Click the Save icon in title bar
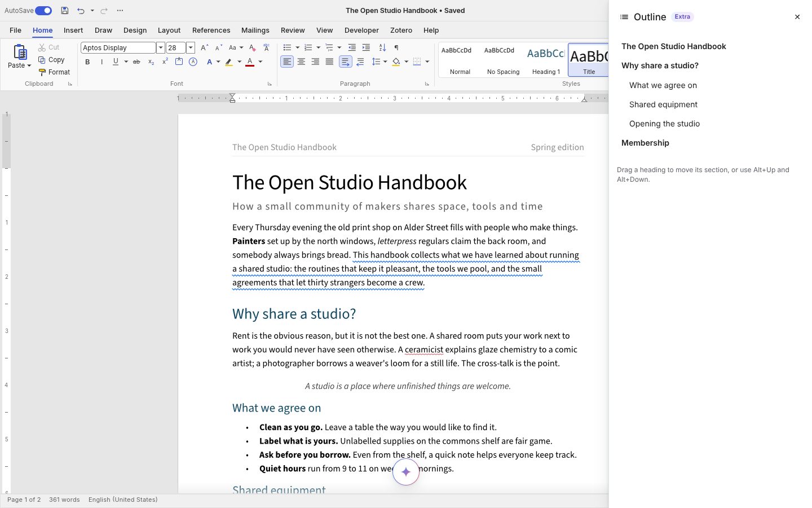812x508 pixels. click(65, 11)
